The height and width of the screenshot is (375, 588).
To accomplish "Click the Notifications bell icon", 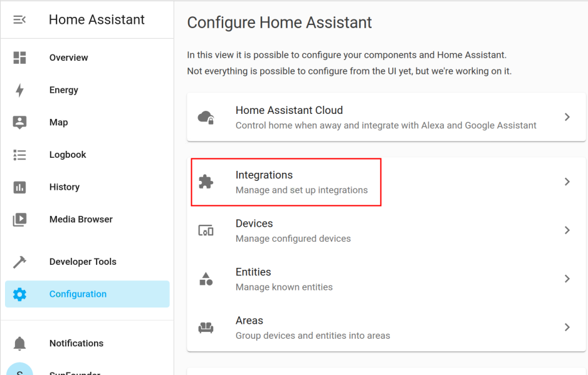I will (19, 343).
